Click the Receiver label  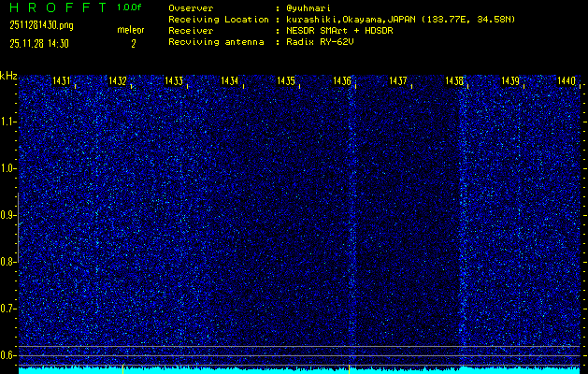click(x=191, y=31)
